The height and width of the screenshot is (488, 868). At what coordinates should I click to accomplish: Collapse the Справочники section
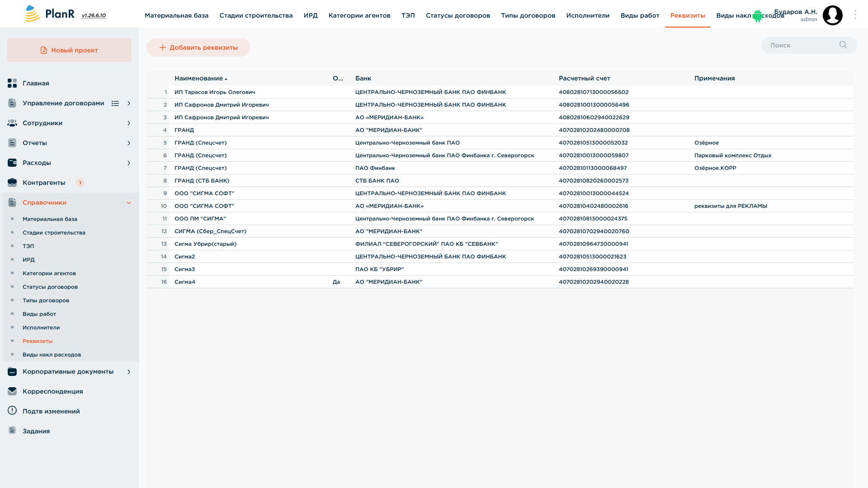pos(129,203)
